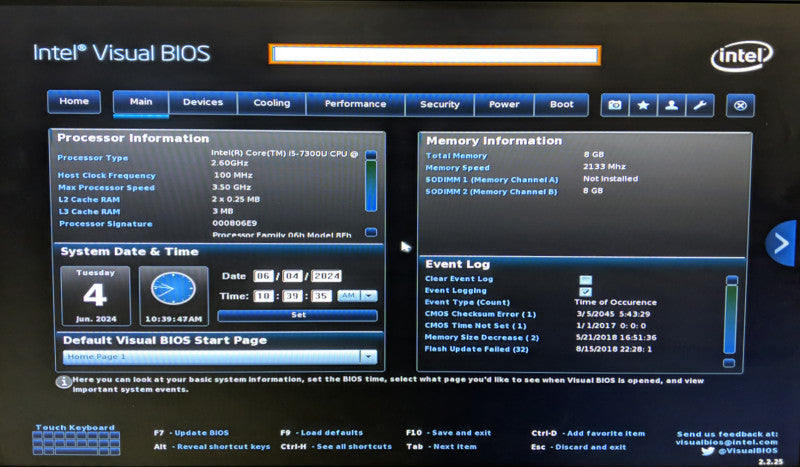Click Event Log scrollbar up arrow
Image resolution: width=800 pixels, height=467 pixels.
click(x=732, y=280)
